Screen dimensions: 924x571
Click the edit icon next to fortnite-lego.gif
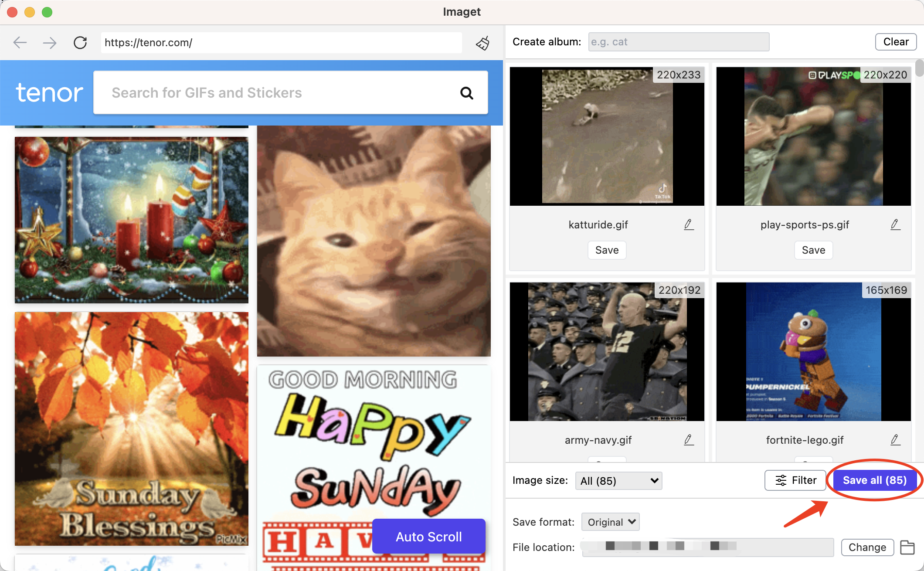[x=895, y=440]
